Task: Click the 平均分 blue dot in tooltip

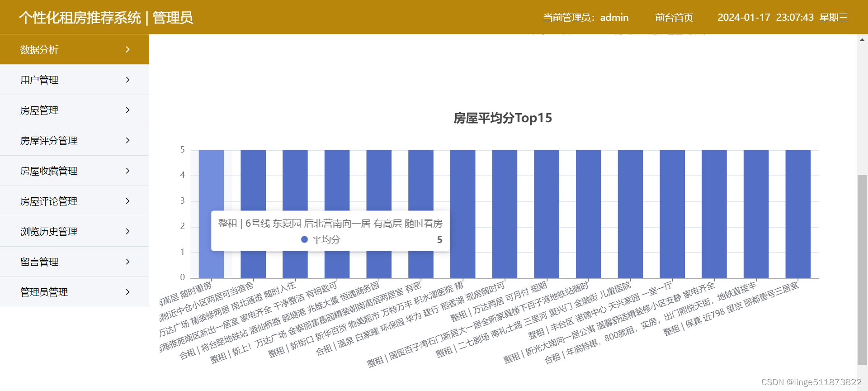Action: [304, 239]
